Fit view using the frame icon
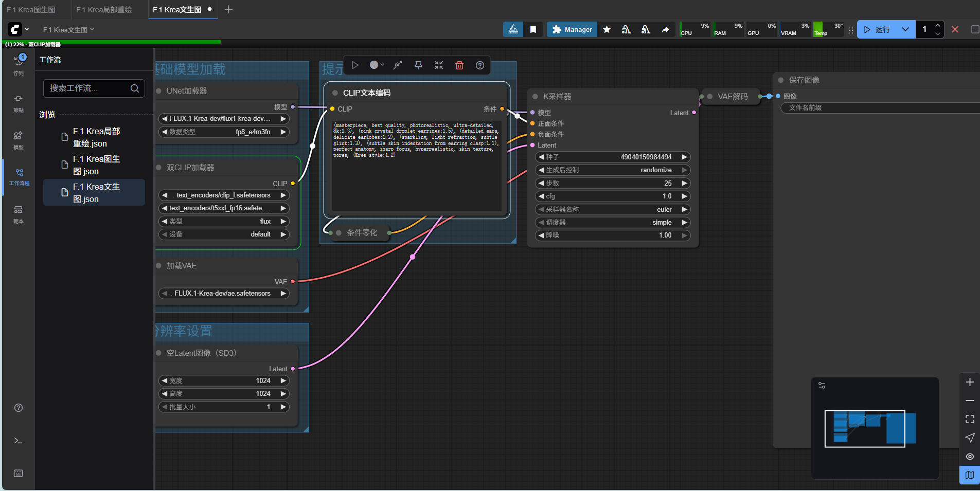980x491 pixels. tap(970, 419)
